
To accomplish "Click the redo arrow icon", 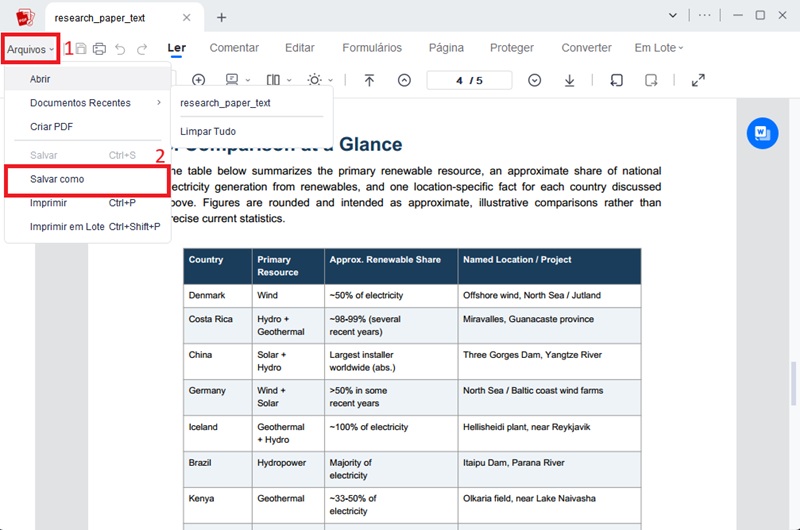I will click(142, 49).
